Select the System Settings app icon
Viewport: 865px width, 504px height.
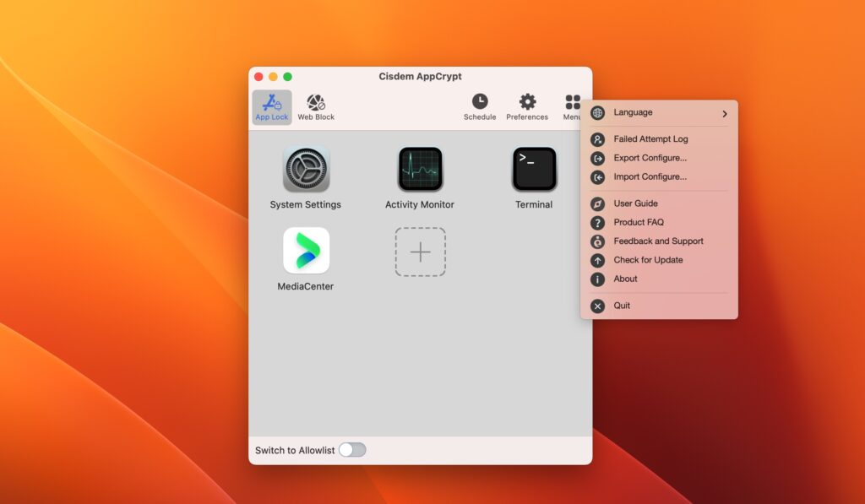pos(306,168)
